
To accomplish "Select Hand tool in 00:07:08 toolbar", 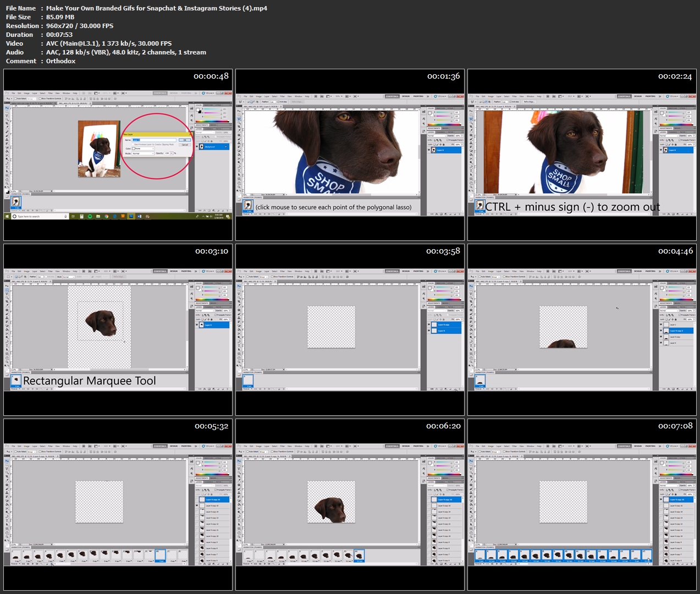I will tap(471, 532).
